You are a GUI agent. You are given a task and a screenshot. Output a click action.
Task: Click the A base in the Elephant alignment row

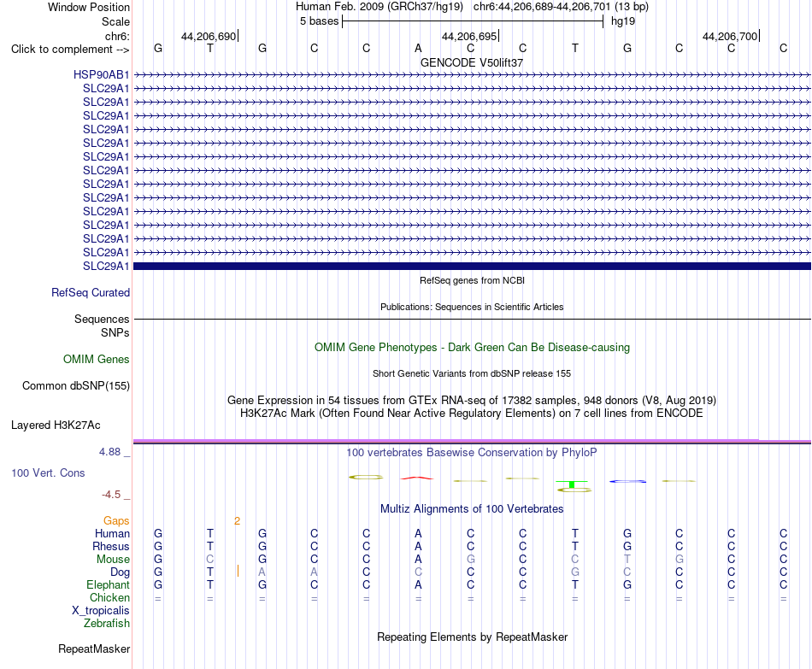pos(419,585)
